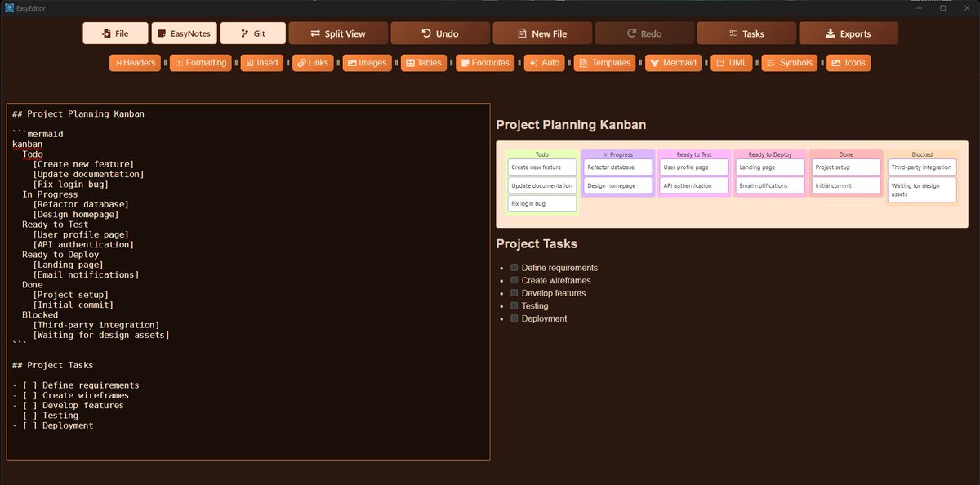Tick the Testing task checkbox

(514, 305)
